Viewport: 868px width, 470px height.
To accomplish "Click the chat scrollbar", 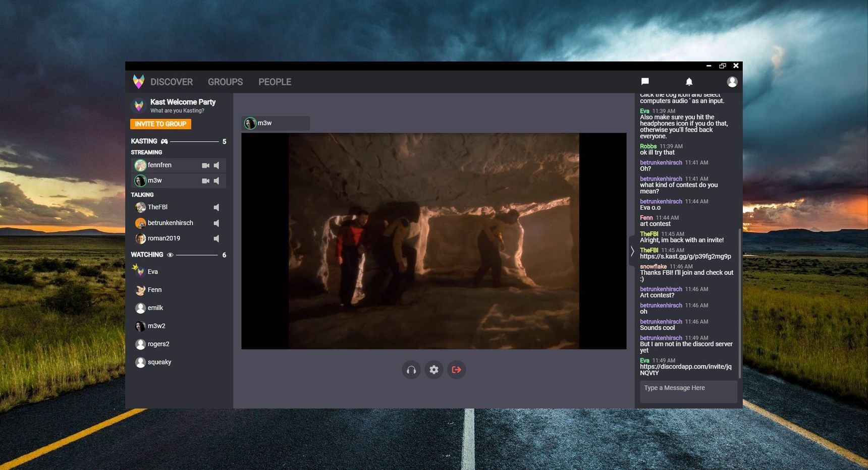I will [x=739, y=303].
